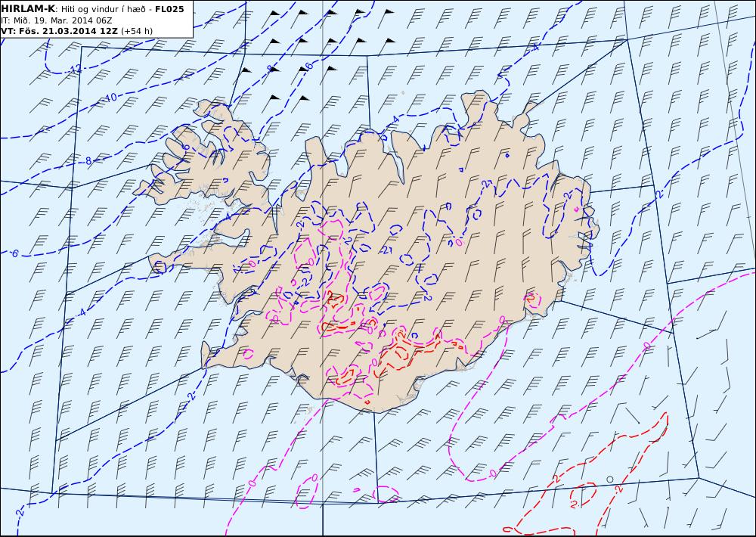Click the IT: Mið. 19. Mar. 2014 06Z line

click(57, 20)
